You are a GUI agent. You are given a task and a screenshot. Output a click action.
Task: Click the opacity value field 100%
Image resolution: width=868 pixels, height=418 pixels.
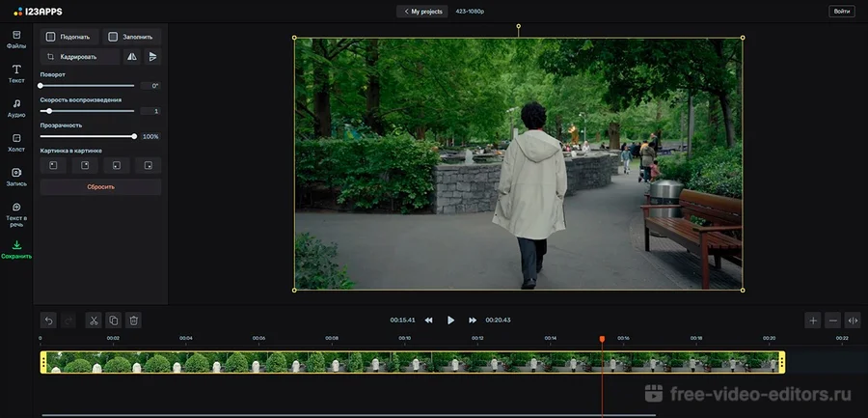[150, 136]
